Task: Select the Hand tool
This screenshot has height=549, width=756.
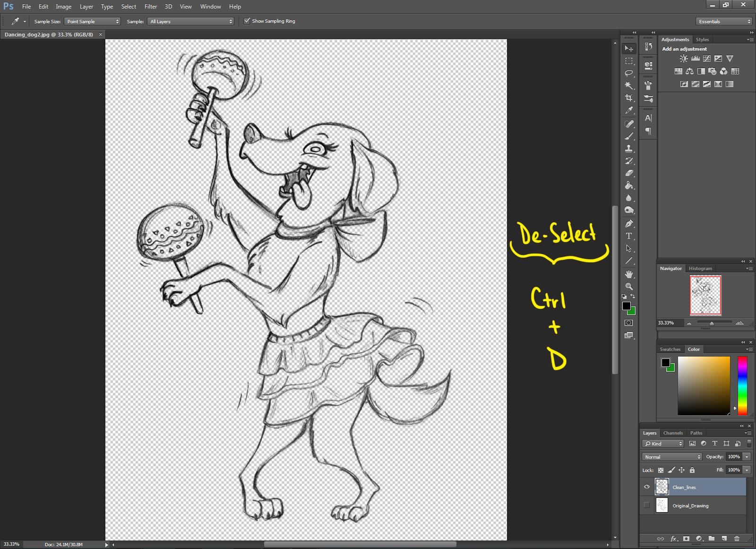Action: point(629,274)
